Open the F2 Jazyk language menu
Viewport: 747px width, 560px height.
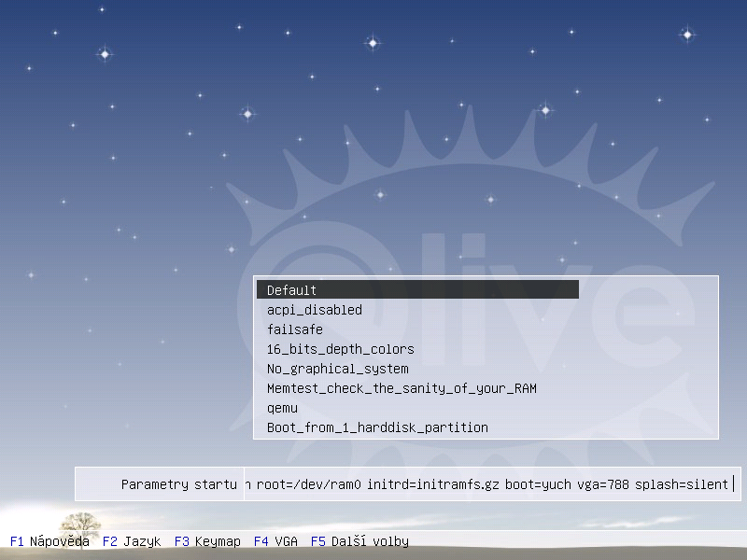click(x=132, y=541)
